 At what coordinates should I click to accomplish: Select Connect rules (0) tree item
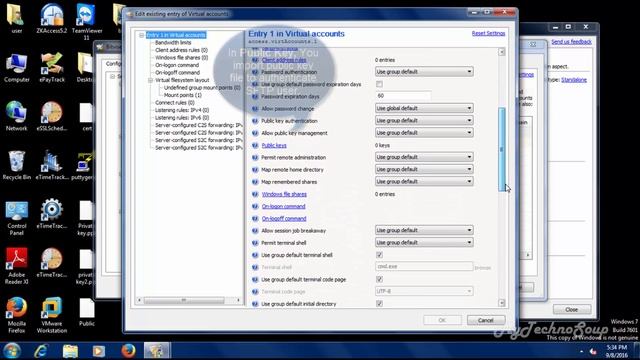click(x=175, y=103)
